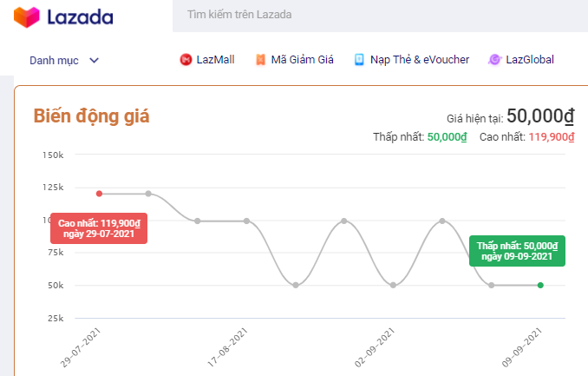Open Nạp Thẻ & eVoucher page
This screenshot has height=376, width=588.
420,60
